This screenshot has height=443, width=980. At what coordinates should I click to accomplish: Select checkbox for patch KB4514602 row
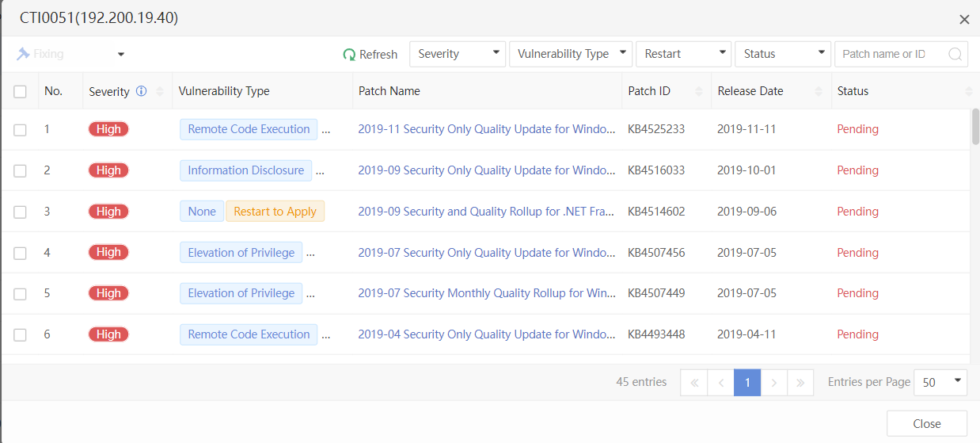(20, 212)
